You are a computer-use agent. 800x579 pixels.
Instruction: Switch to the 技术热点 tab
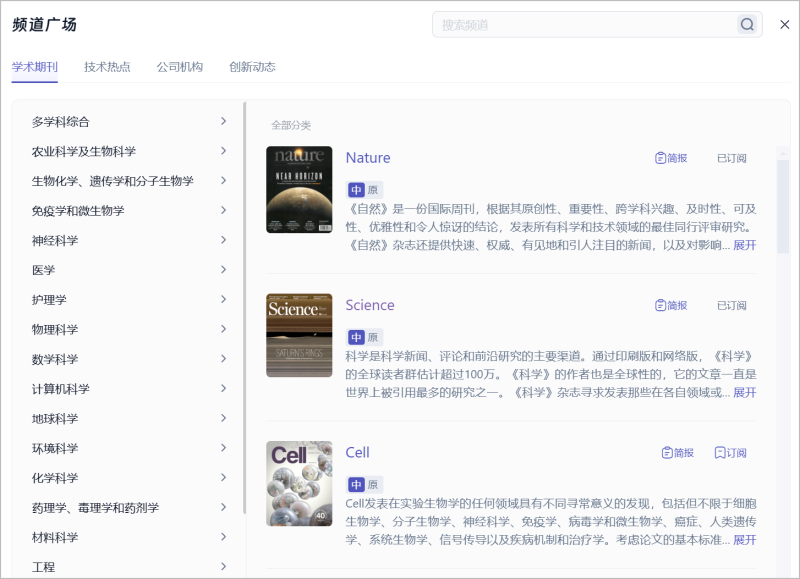point(107,67)
